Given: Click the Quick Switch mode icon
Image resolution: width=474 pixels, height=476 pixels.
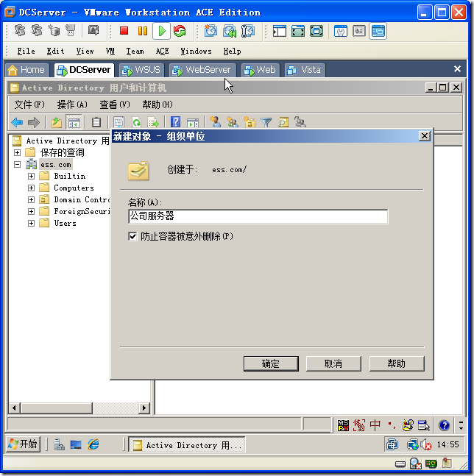Looking at the screenshot, I should pos(316,31).
